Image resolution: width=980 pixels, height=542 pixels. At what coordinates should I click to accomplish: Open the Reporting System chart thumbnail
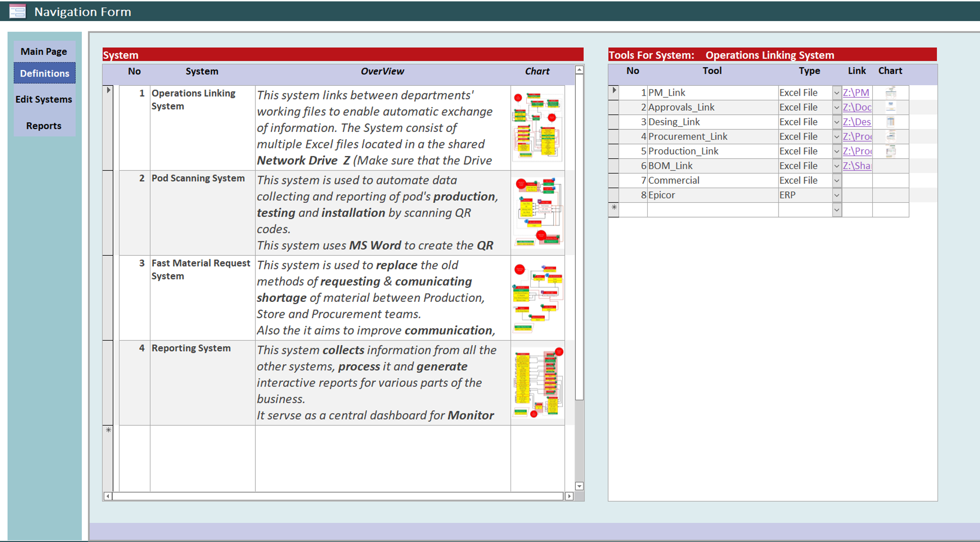point(537,383)
